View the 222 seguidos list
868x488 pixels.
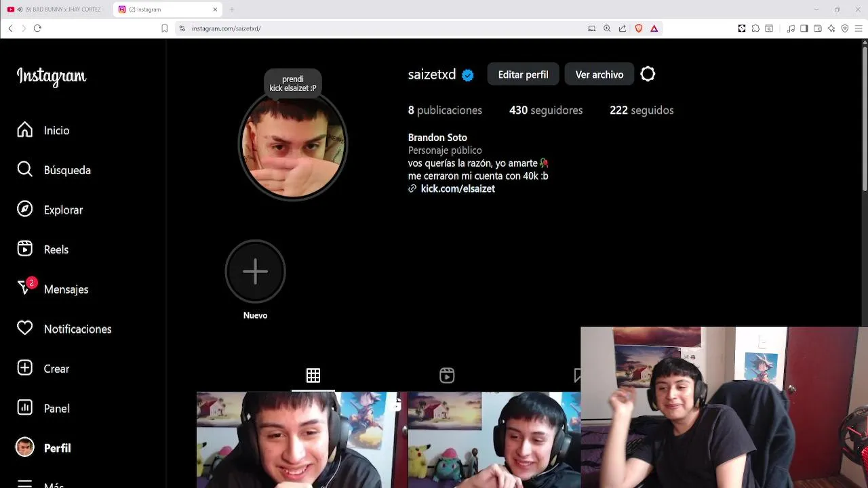pos(642,110)
